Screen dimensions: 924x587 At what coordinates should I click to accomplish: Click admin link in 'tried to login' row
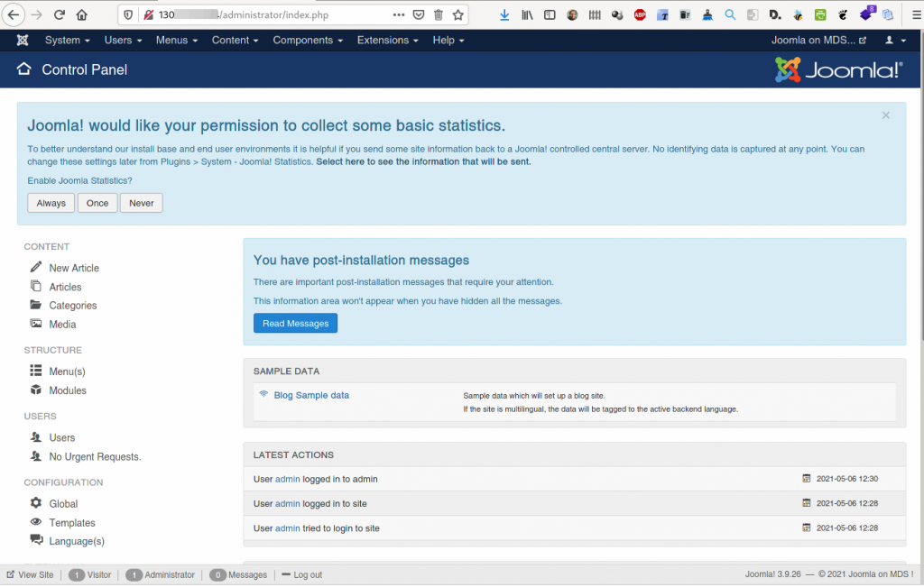288,528
